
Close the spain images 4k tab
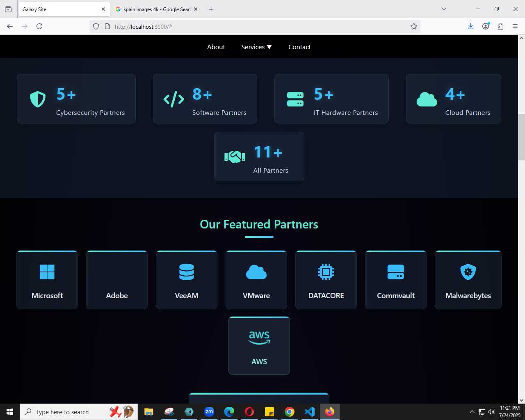(196, 9)
